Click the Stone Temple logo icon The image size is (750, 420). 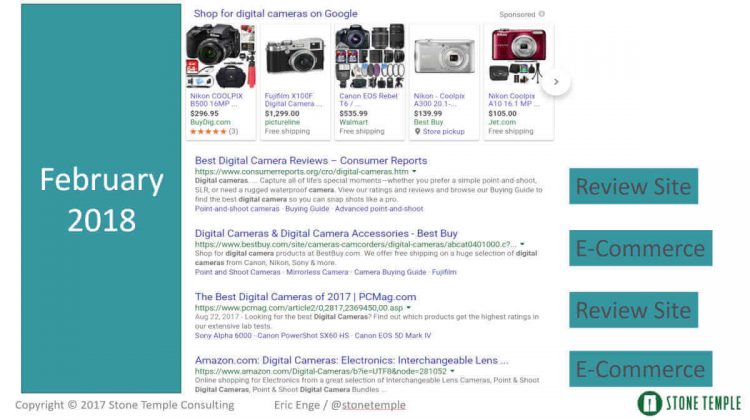[650, 403]
